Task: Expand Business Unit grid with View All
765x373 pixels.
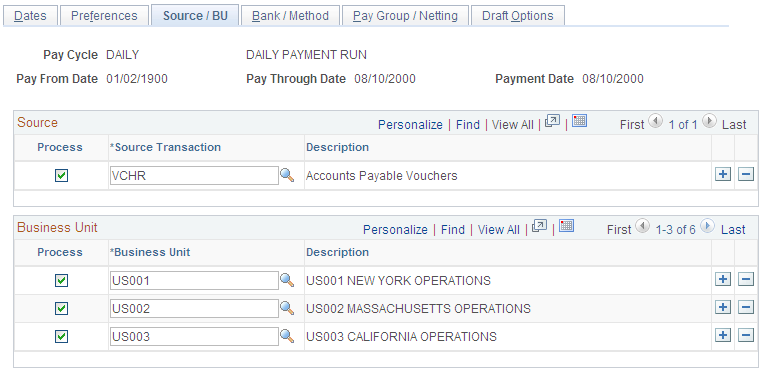Action: (x=499, y=230)
